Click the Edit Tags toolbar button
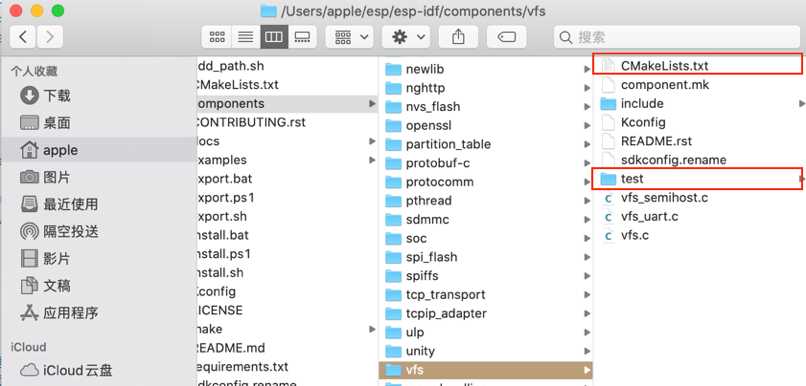806x386 pixels. coord(506,37)
